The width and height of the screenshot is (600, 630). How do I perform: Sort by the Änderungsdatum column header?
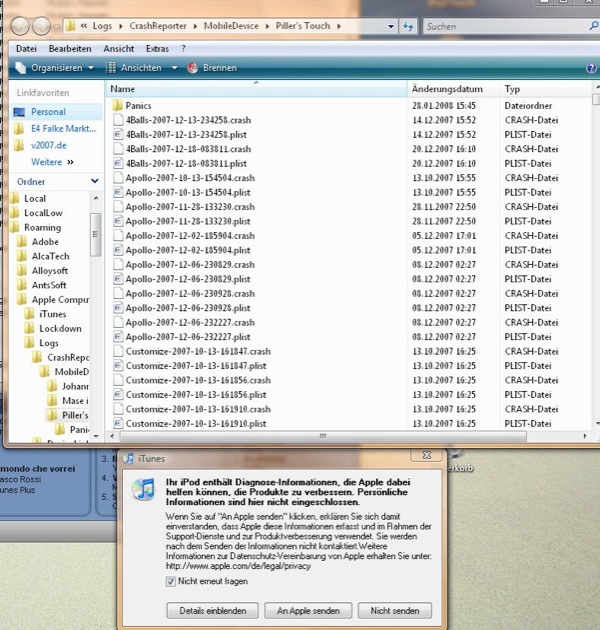[453, 89]
